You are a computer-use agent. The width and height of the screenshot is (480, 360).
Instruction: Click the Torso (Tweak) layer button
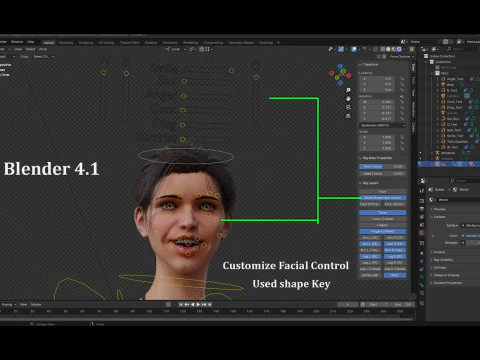pyautogui.click(x=383, y=219)
